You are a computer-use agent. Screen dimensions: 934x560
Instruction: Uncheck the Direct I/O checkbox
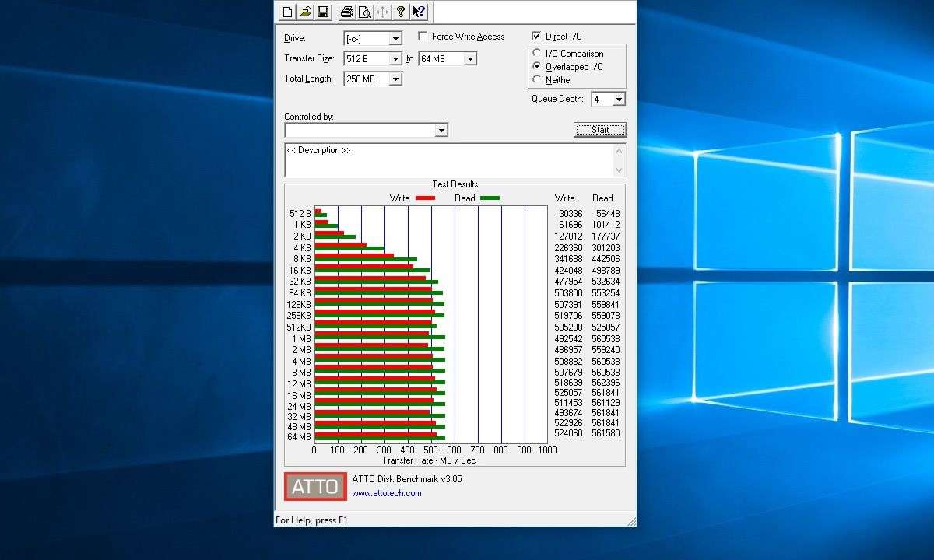pyautogui.click(x=536, y=37)
